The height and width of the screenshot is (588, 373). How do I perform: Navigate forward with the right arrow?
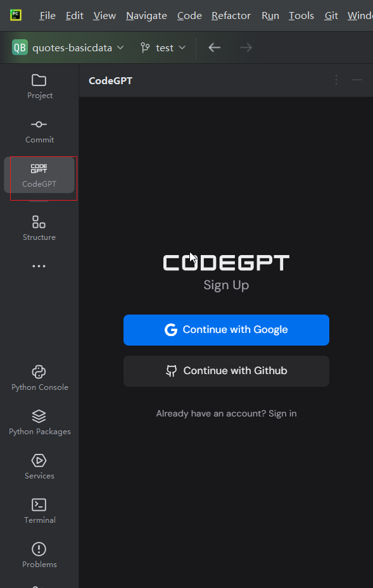pos(246,47)
